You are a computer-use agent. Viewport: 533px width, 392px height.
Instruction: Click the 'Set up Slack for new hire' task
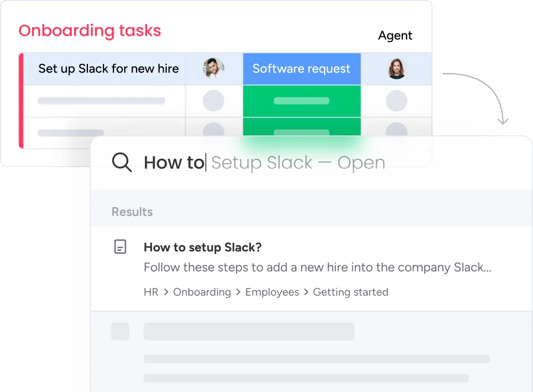(108, 69)
